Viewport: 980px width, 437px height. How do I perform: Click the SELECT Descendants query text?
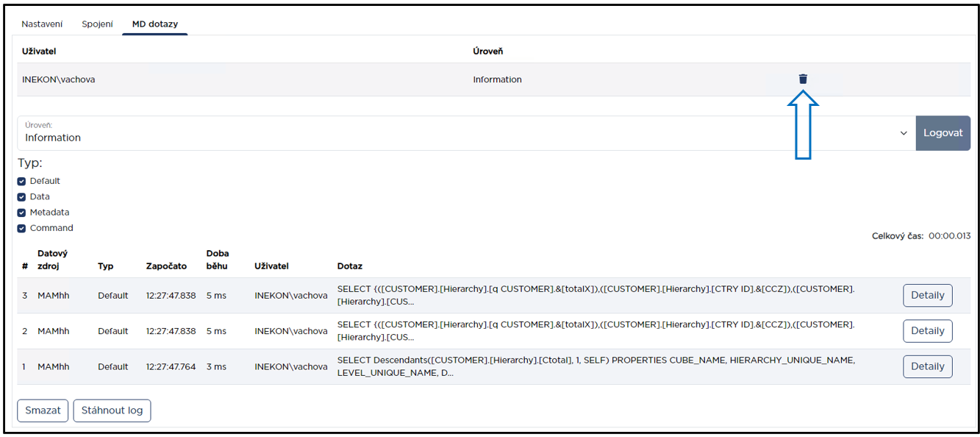click(595, 366)
